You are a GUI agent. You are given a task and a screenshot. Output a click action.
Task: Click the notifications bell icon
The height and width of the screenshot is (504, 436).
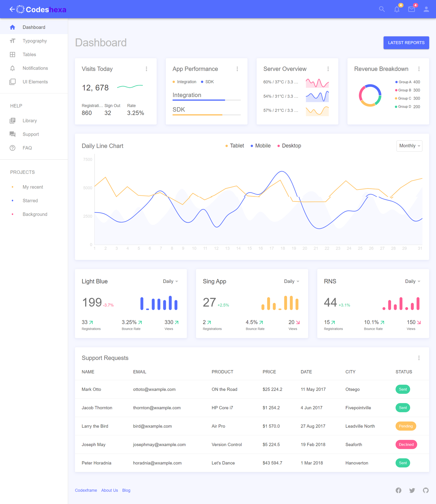pyautogui.click(x=397, y=9)
